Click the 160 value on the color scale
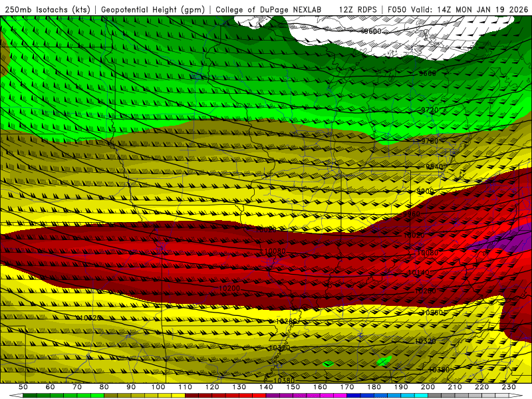The height and width of the screenshot is (399, 532). click(x=321, y=387)
